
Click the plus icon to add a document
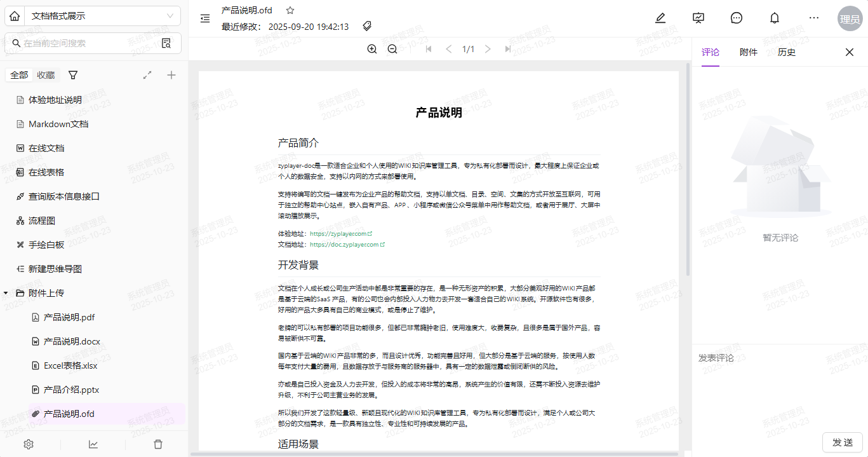171,75
